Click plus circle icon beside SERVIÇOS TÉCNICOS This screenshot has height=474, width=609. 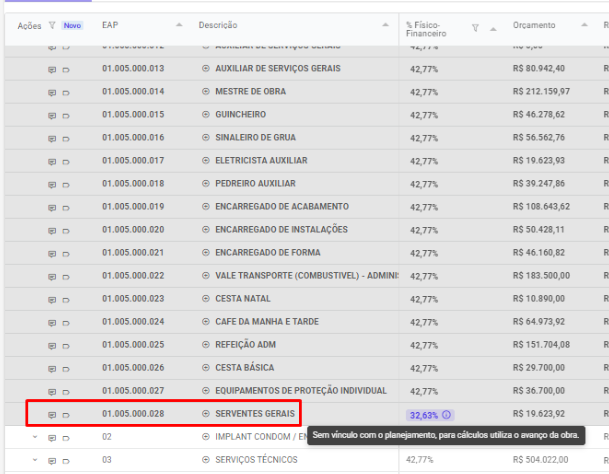pyautogui.click(x=206, y=460)
